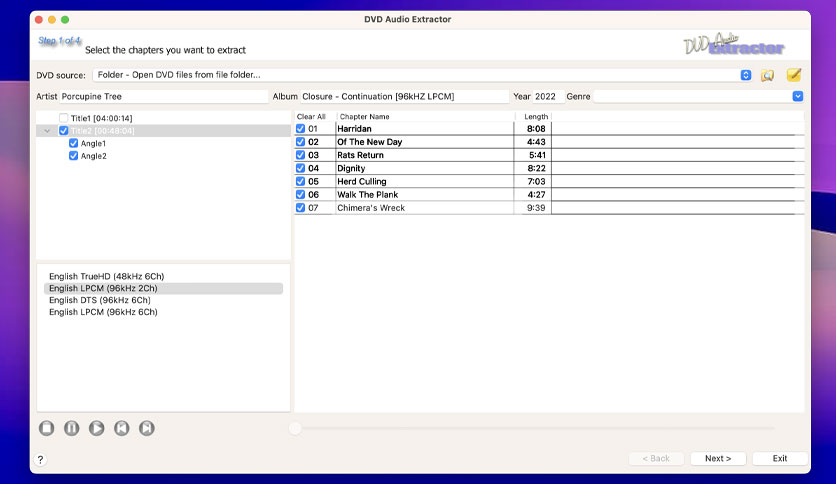This screenshot has height=484, width=836.
Task: Click the Angle2 tree label
Action: (93, 156)
